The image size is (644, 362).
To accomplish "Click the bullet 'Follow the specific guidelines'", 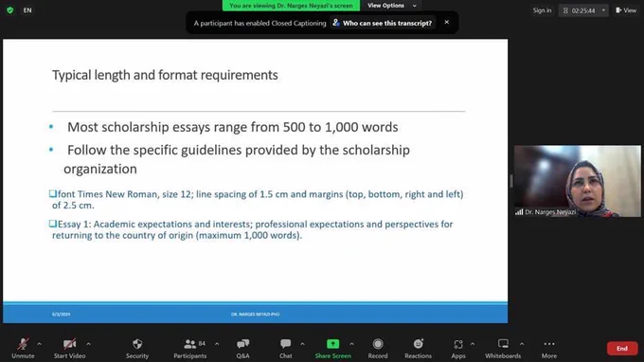I will (x=237, y=159).
